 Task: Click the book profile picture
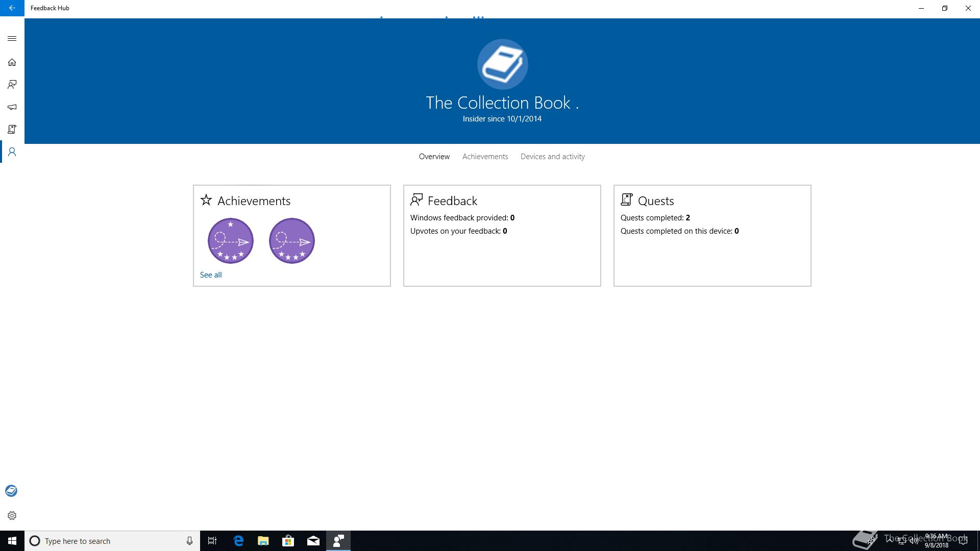click(x=502, y=64)
